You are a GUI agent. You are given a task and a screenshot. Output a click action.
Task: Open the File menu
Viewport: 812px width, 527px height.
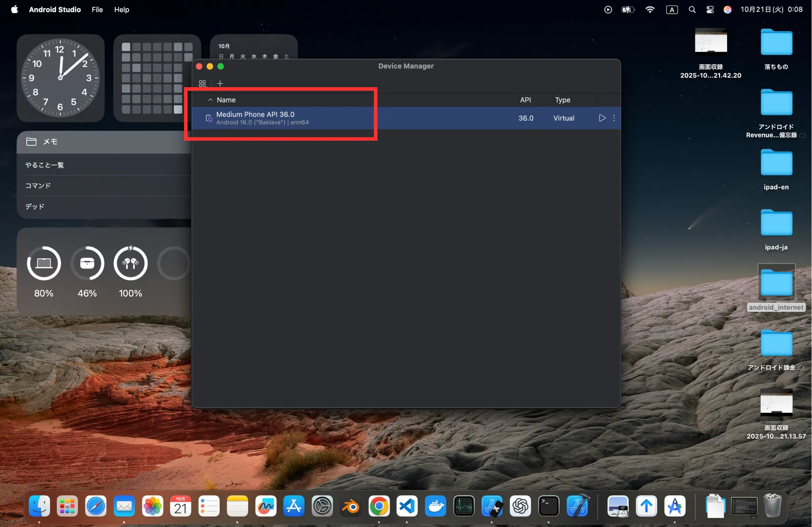click(x=97, y=10)
